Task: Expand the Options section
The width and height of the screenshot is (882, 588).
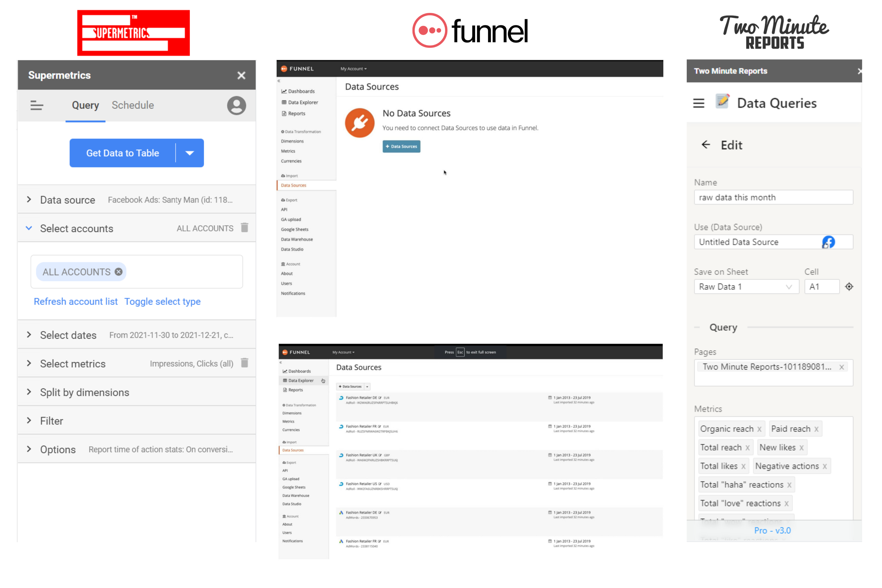Action: click(136, 449)
